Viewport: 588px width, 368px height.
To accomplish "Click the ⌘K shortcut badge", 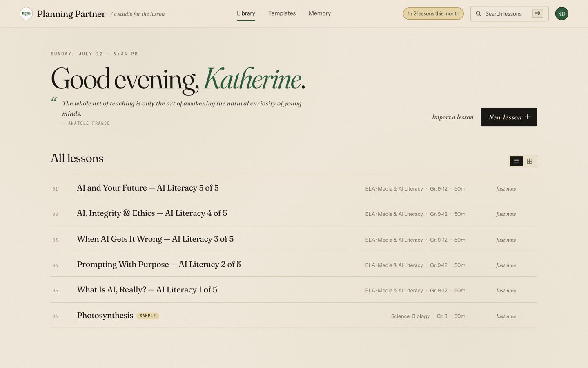I will (538, 13).
